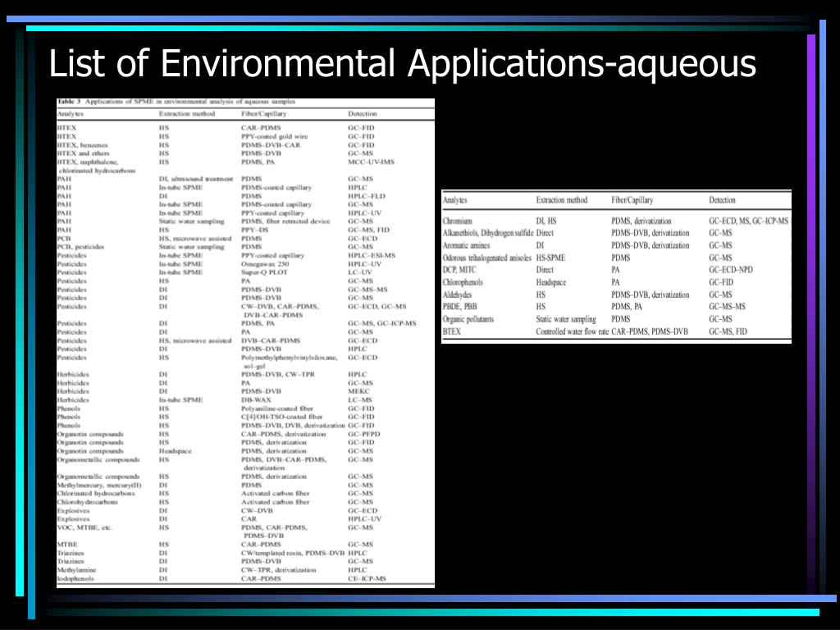Select the 'PCB, pesticides' analyte row

coord(81,247)
